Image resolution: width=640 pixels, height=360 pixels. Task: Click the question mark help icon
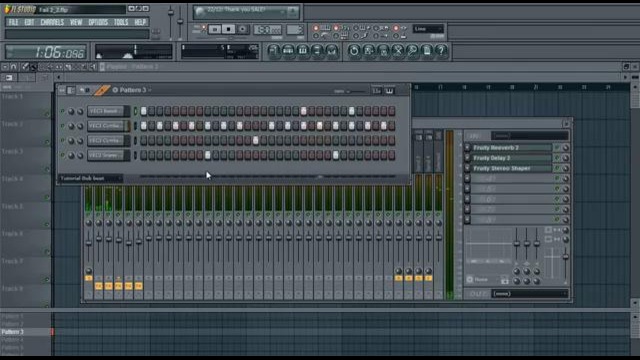tap(441, 51)
